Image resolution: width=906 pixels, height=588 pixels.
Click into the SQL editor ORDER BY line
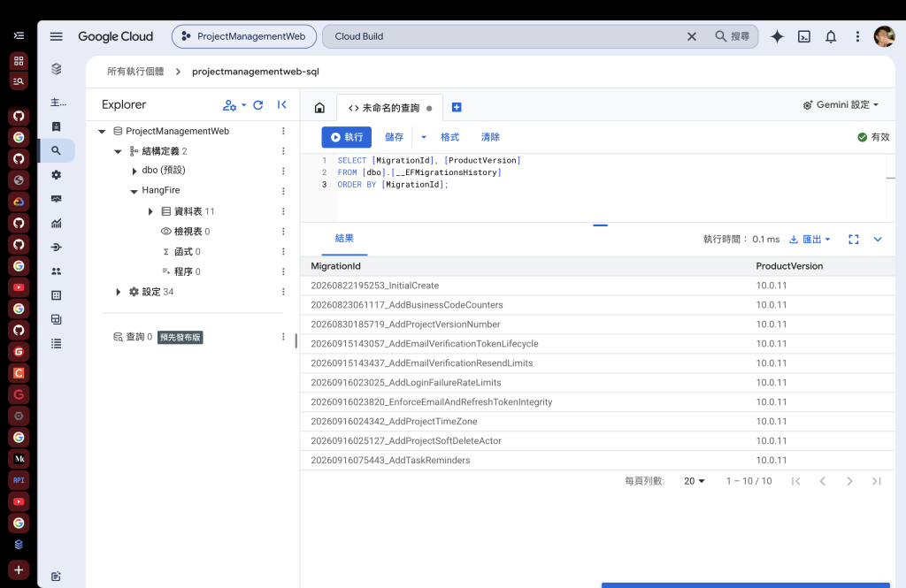click(x=393, y=184)
